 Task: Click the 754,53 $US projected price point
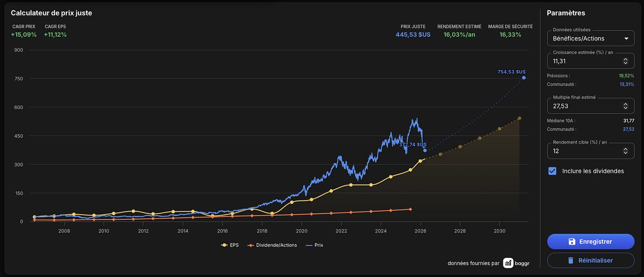[524, 78]
